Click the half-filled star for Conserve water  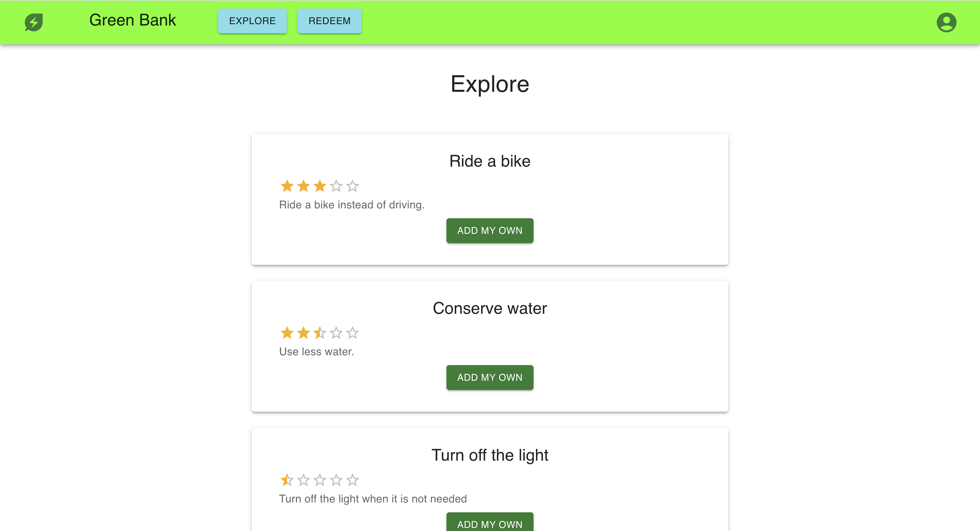(x=320, y=333)
